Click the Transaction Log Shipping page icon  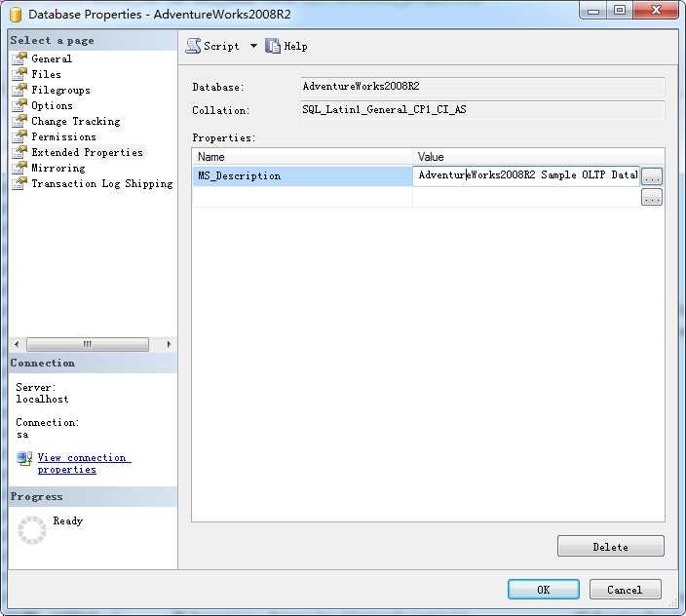19,183
